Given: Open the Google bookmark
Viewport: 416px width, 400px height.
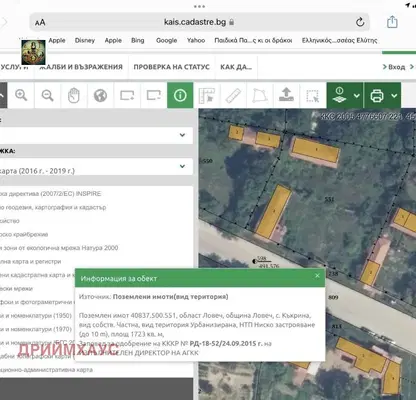Looking at the screenshot, I should pyautogui.click(x=167, y=40).
